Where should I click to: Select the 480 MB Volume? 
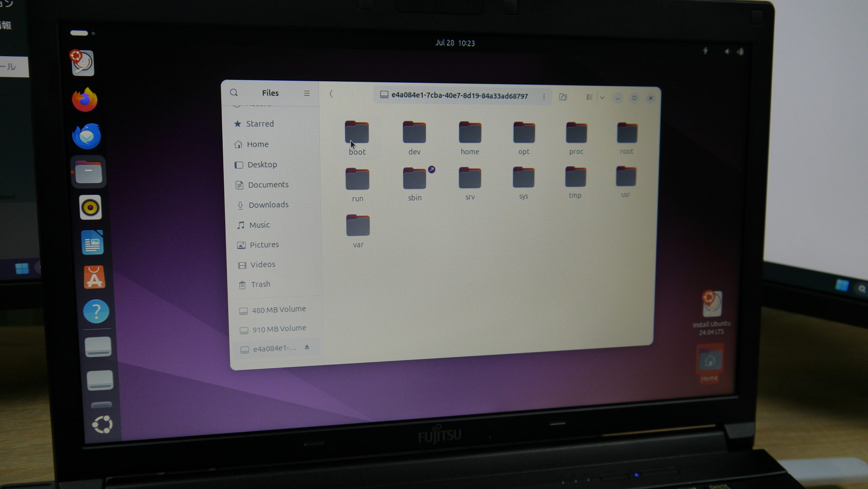tap(278, 309)
